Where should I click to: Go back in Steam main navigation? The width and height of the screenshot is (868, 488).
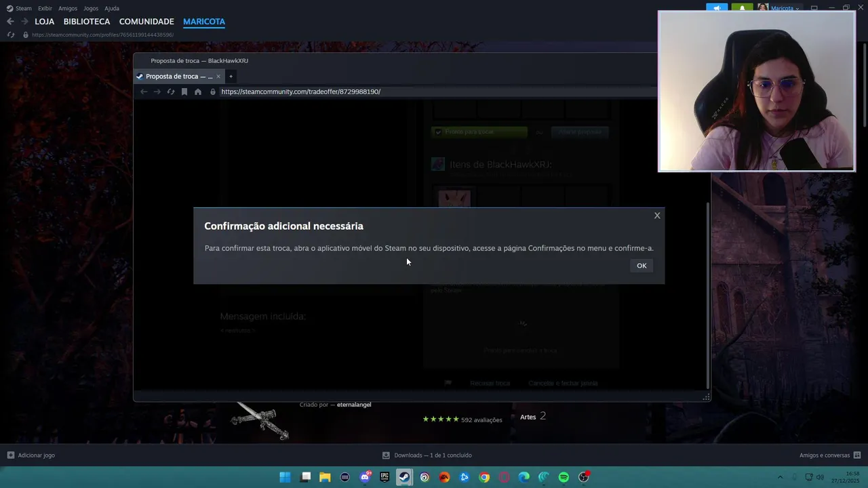[10, 22]
